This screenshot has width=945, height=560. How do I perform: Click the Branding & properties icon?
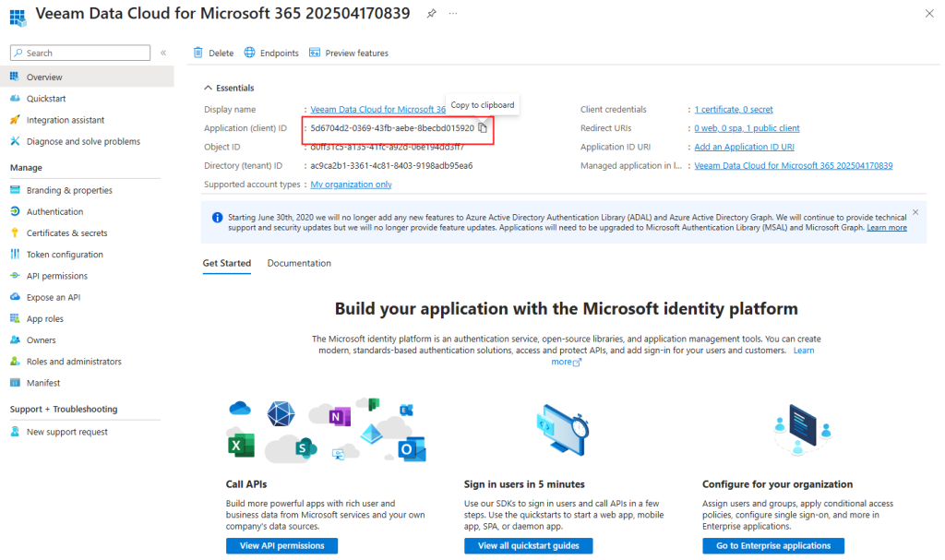click(x=15, y=190)
